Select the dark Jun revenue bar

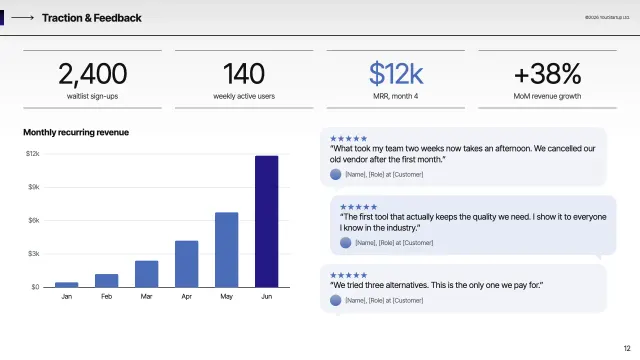267,221
